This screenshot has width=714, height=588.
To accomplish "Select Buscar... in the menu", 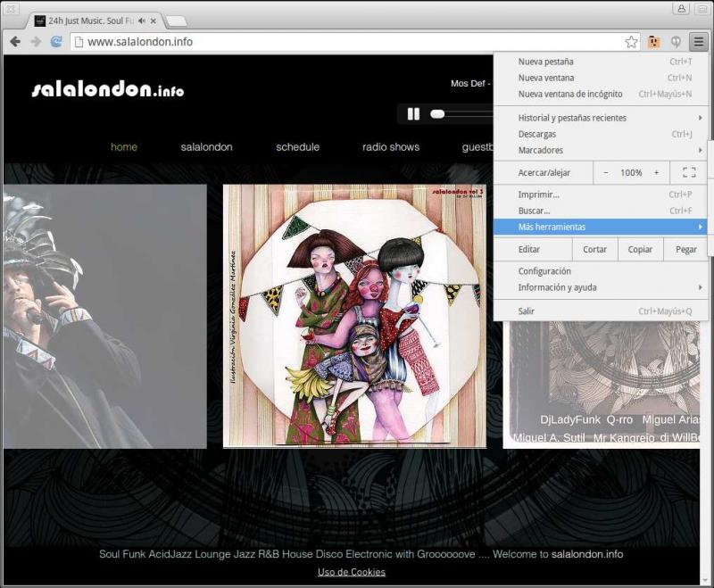I will point(600,211).
